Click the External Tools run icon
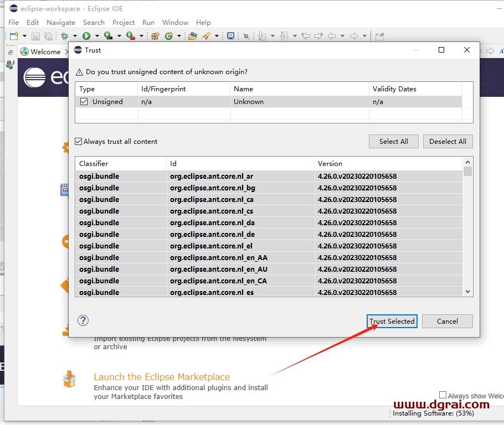 point(131,36)
